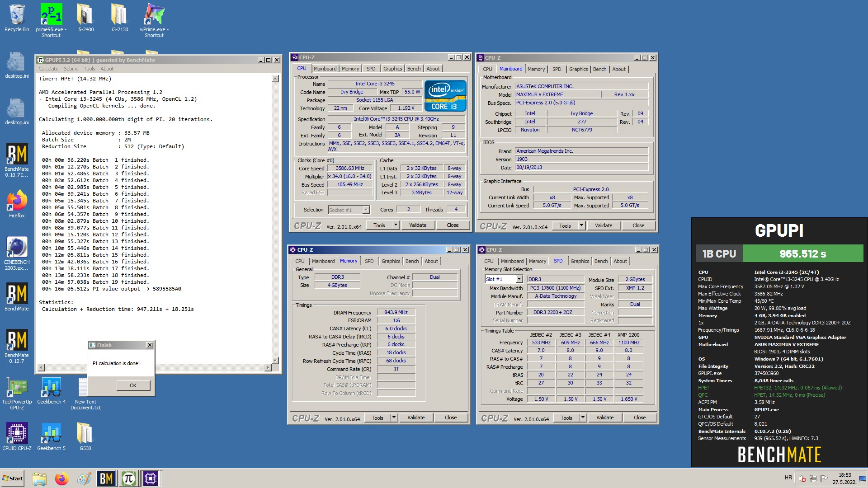Open the Calculate menu in GPUPI
The height and width of the screenshot is (488, 868).
[48, 69]
